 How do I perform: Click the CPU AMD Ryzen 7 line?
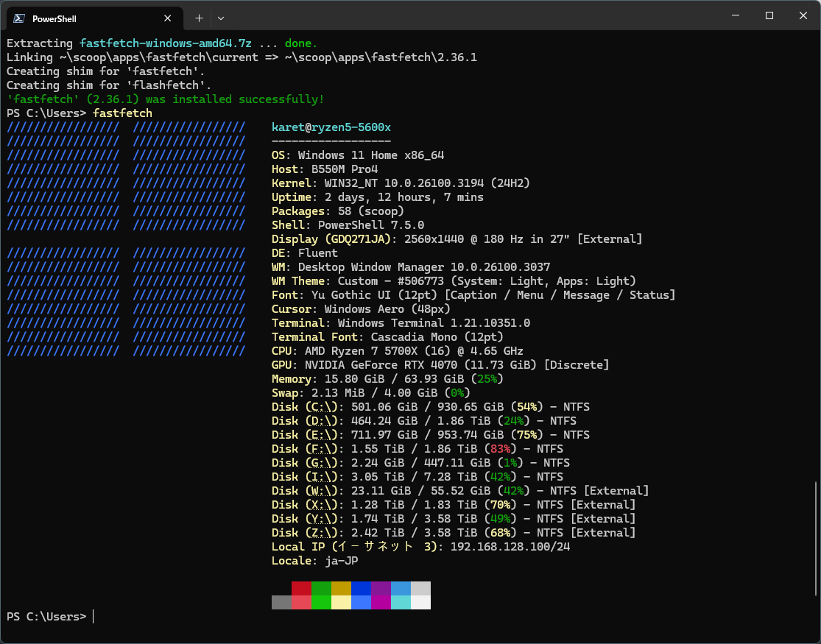pyautogui.click(x=398, y=351)
